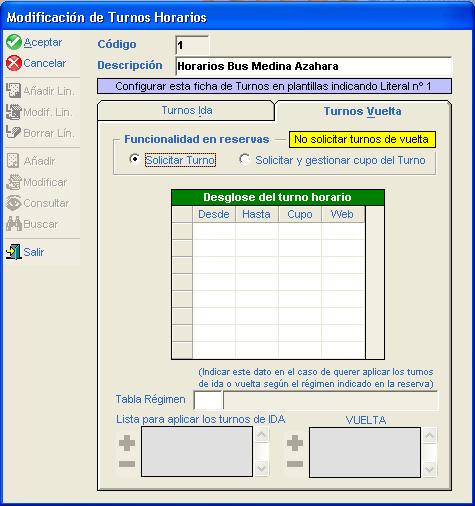
Task: Click the Salir exit door icon
Action: [14, 252]
